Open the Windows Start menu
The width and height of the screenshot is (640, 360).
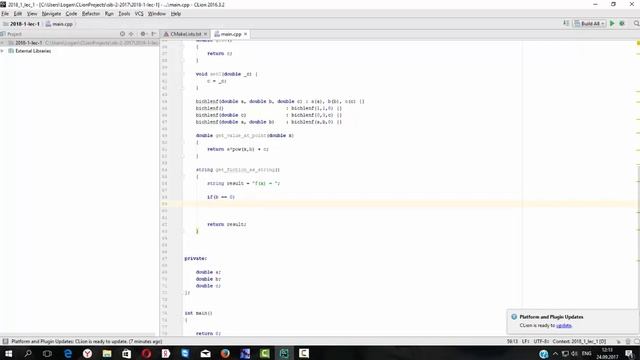tap(8, 353)
